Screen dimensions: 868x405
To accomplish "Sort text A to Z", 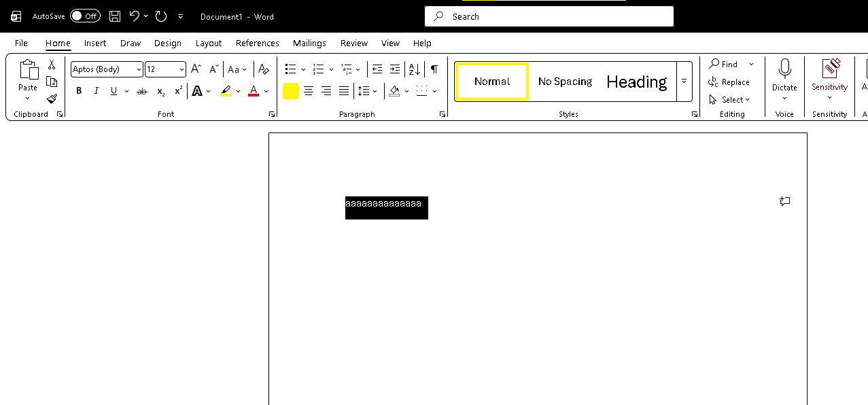I will click(414, 69).
